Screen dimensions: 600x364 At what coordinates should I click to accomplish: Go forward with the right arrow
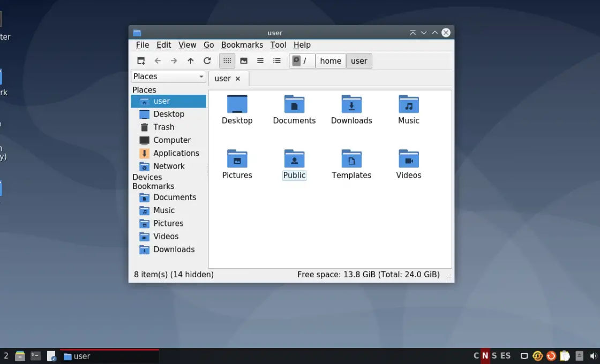174,61
